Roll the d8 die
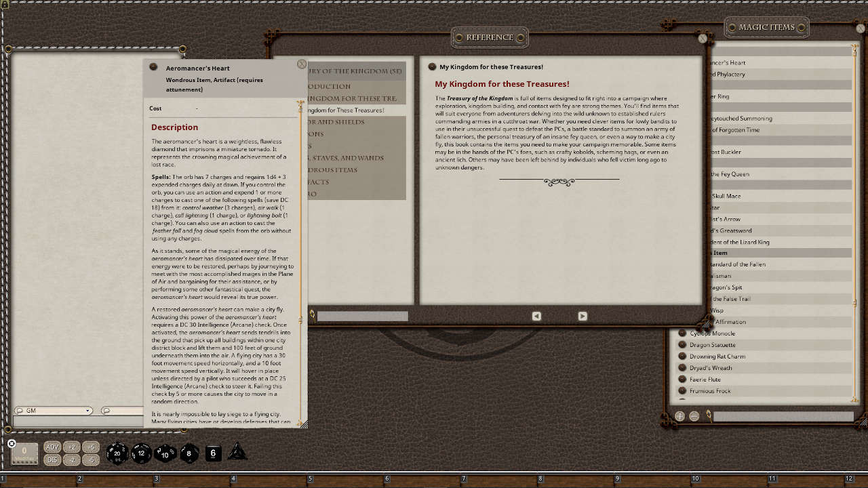This screenshot has width=868, height=488. tap(189, 453)
